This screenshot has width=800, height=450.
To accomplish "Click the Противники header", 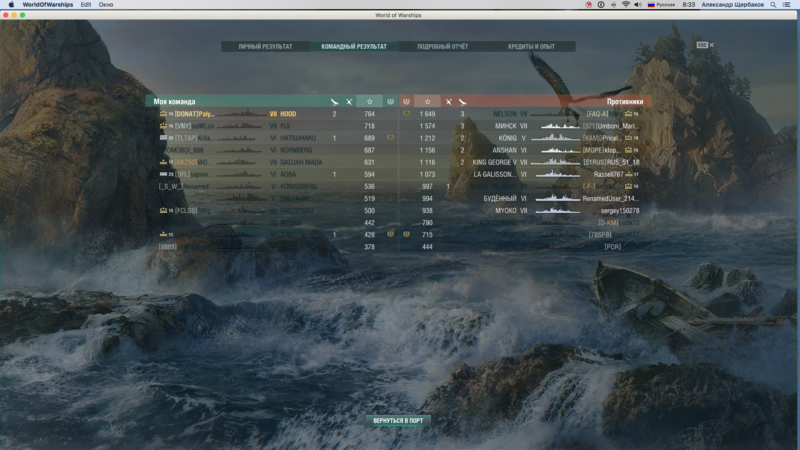I will pyautogui.click(x=624, y=102).
